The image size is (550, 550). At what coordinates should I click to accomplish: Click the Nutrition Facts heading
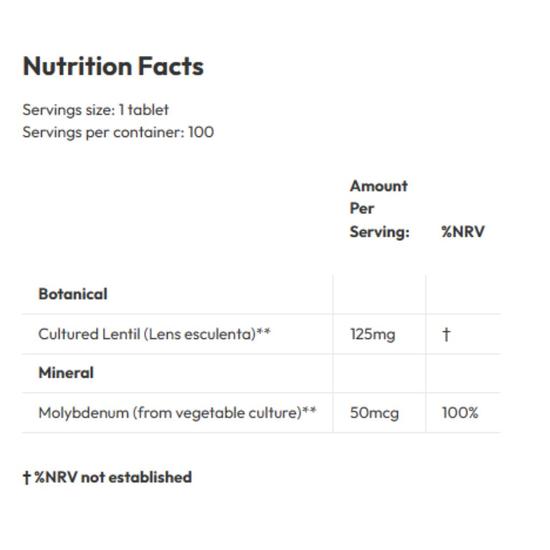pos(113,66)
